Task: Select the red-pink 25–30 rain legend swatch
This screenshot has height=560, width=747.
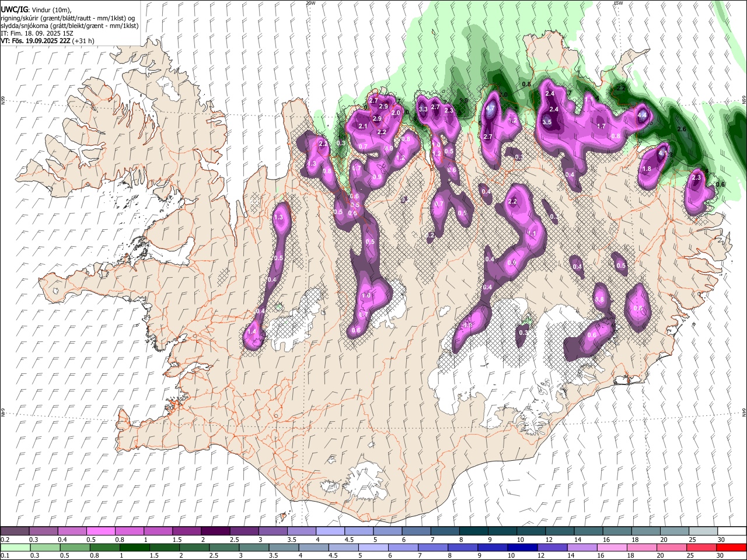Action: coord(702,548)
